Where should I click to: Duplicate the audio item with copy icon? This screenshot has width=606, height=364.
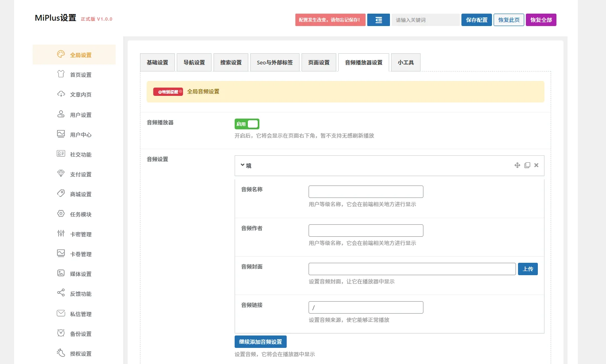point(527,165)
